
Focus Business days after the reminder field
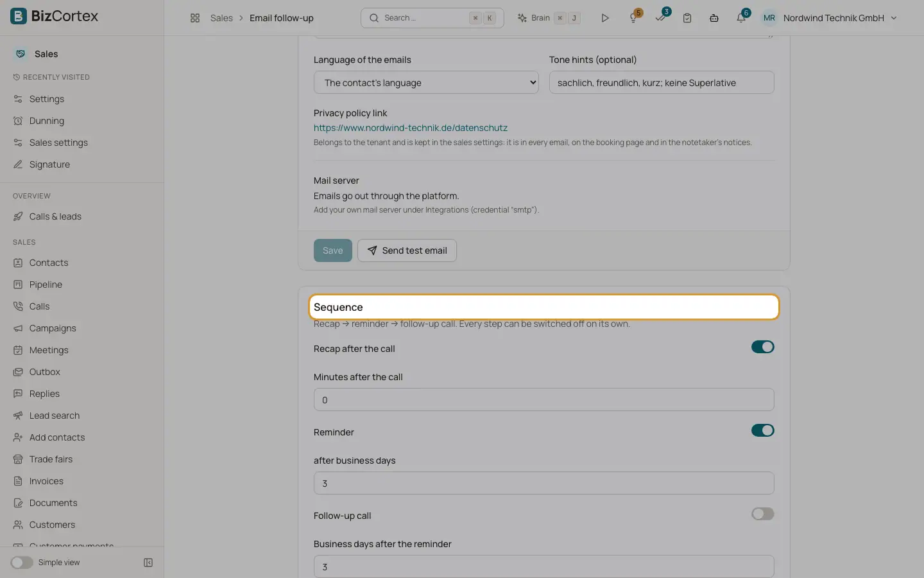click(x=544, y=566)
